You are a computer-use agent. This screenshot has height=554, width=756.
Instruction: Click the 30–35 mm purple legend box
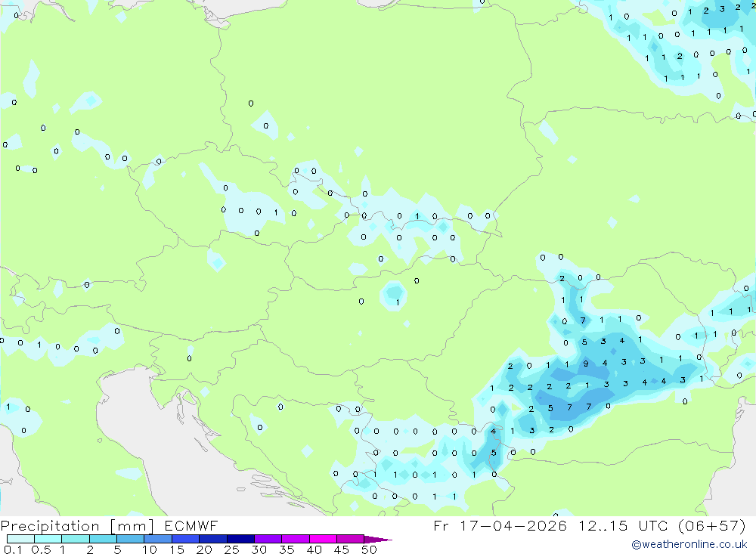(x=268, y=539)
